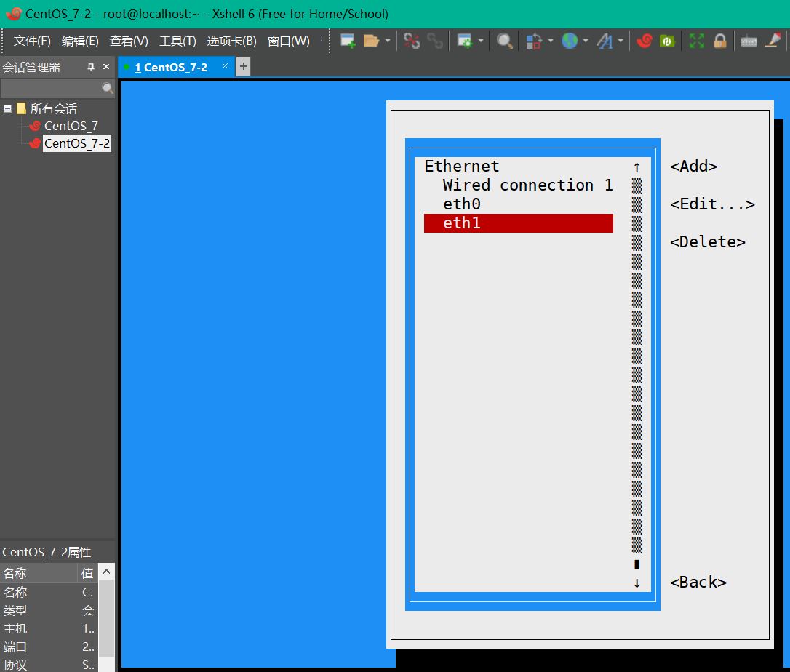Expand the open-folder dropdown arrow
The height and width of the screenshot is (672, 790).
388,40
